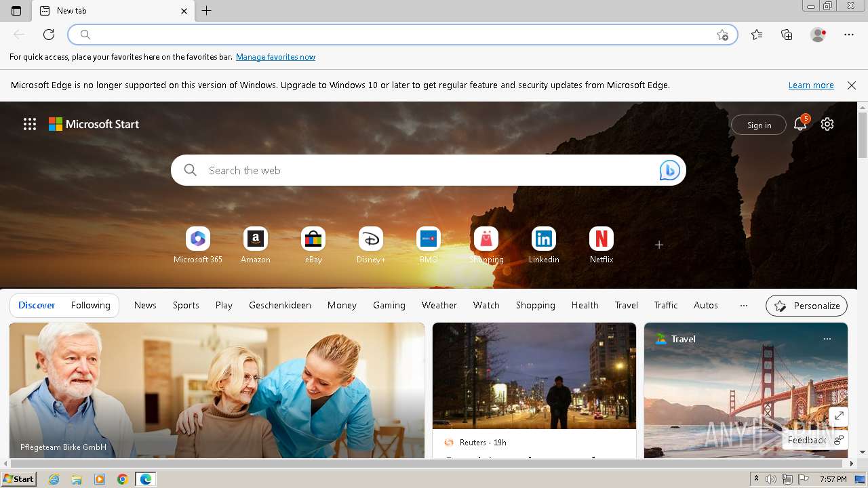Open the Collections icon

click(x=787, y=35)
